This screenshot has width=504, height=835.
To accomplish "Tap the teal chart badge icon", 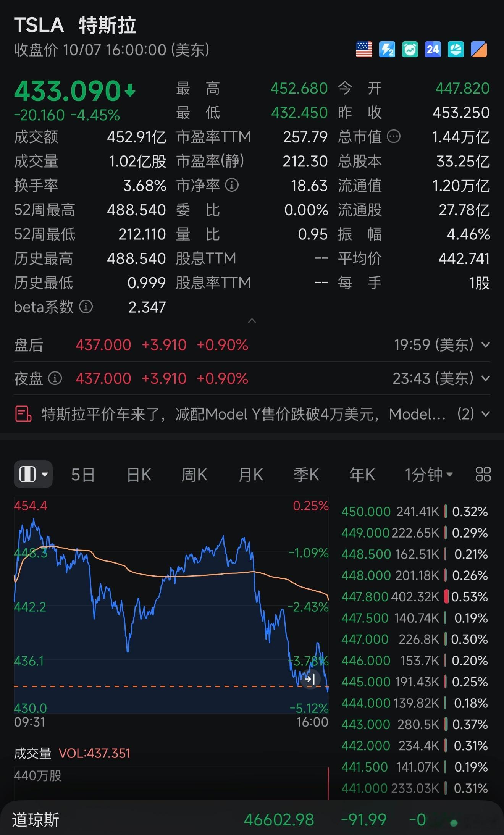I will pyautogui.click(x=456, y=50).
